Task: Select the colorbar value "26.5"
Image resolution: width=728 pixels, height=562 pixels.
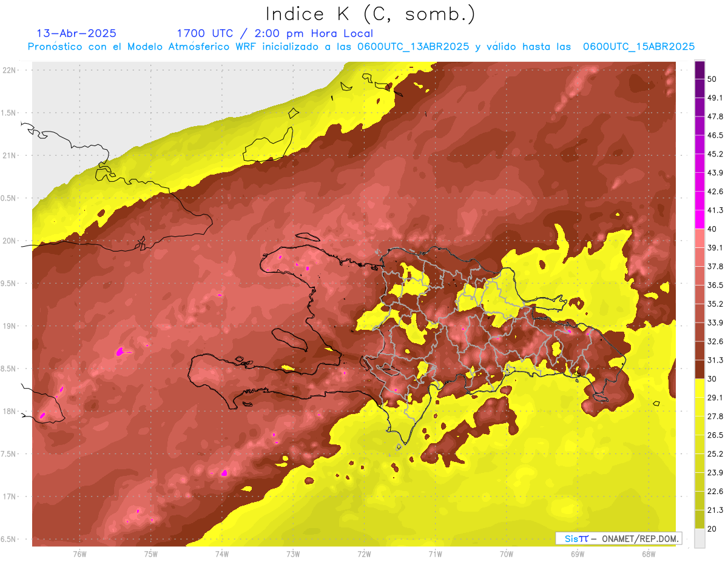Action: pos(715,435)
